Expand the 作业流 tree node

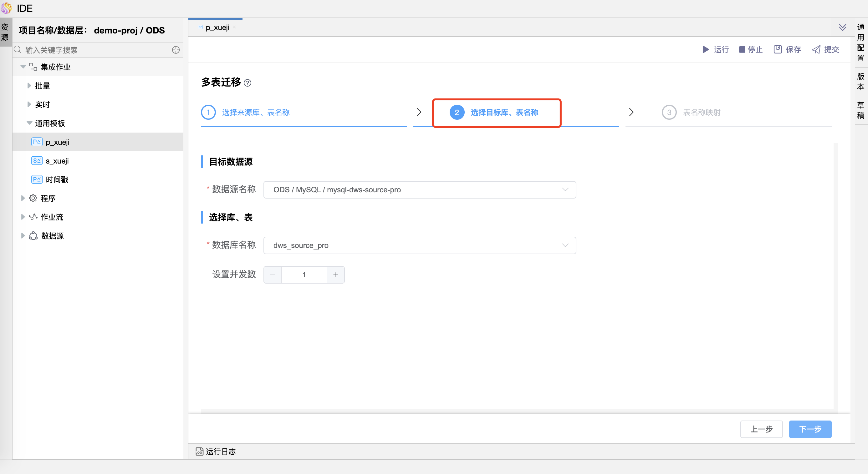tap(23, 217)
